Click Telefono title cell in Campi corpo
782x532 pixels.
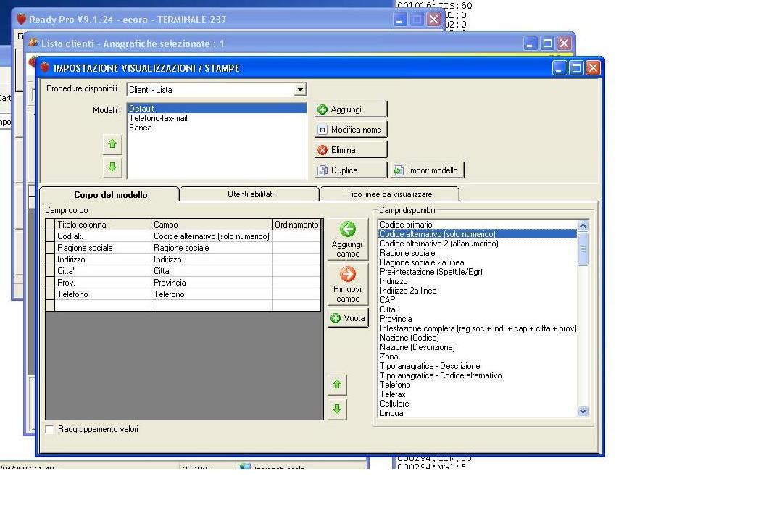click(103, 294)
